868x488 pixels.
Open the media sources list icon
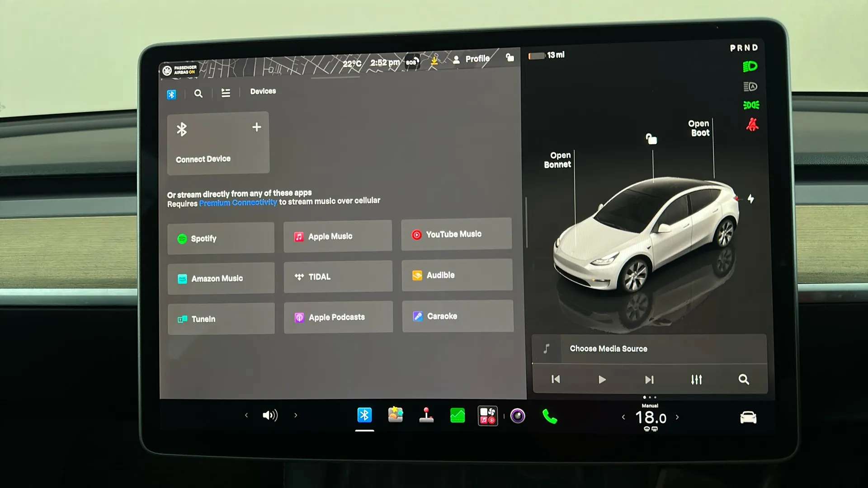point(226,93)
